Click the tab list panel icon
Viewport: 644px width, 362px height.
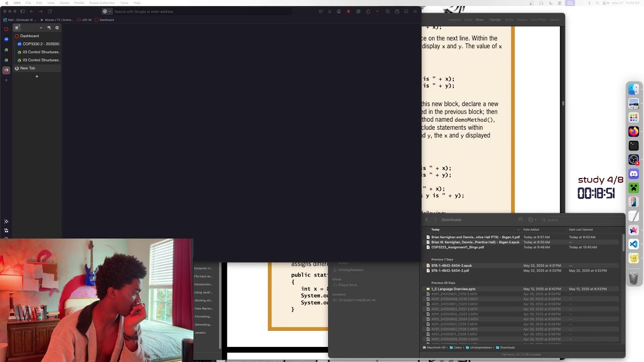coord(17,28)
